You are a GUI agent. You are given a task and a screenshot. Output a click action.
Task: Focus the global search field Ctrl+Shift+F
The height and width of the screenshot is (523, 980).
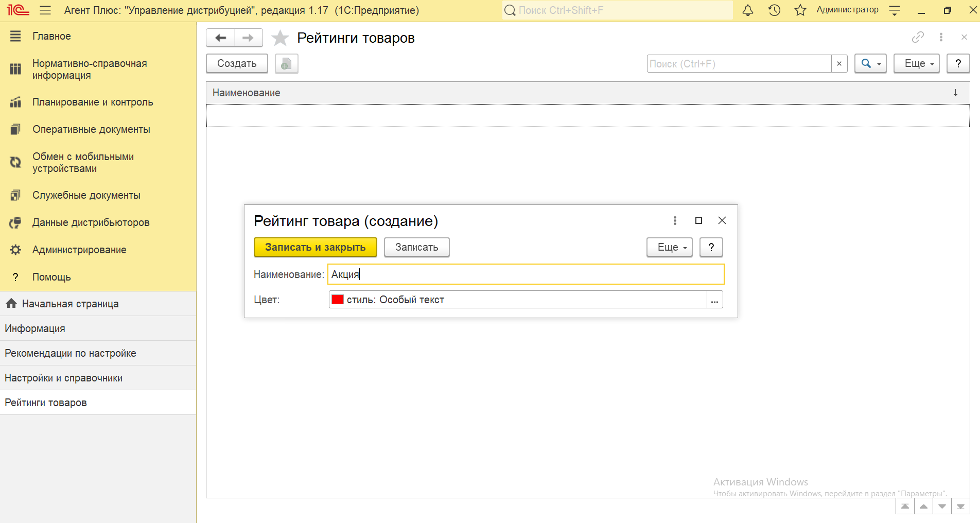click(617, 10)
